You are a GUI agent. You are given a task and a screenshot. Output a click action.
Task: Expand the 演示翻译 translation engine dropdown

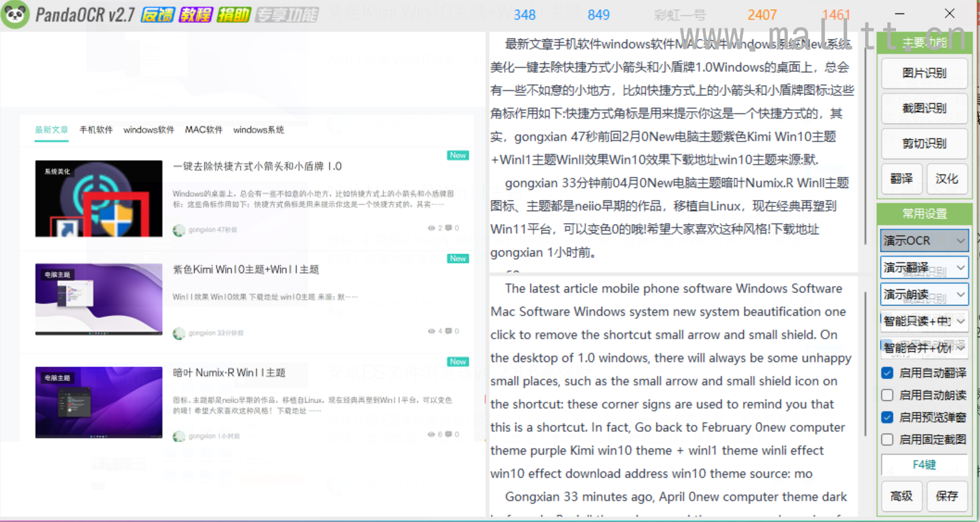(924, 268)
